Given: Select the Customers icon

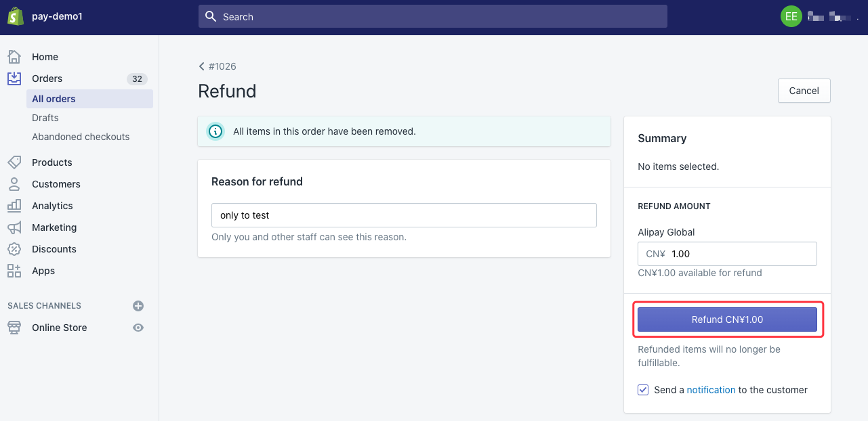Looking at the screenshot, I should coord(14,184).
